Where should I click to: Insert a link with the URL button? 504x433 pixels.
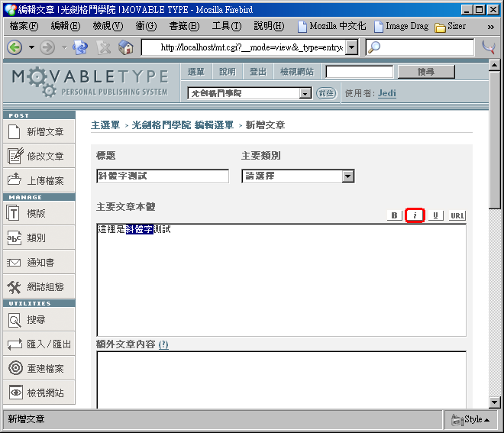(x=457, y=215)
